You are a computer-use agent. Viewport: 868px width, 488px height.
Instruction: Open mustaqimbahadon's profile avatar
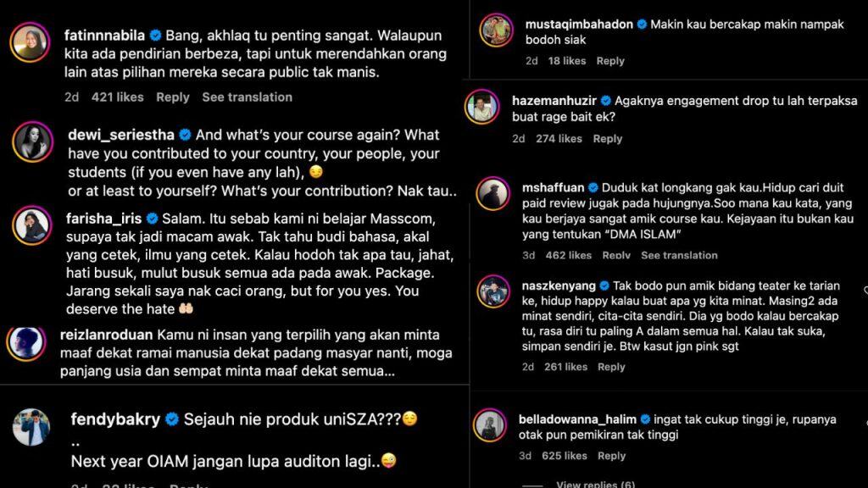pyautogui.click(x=496, y=30)
